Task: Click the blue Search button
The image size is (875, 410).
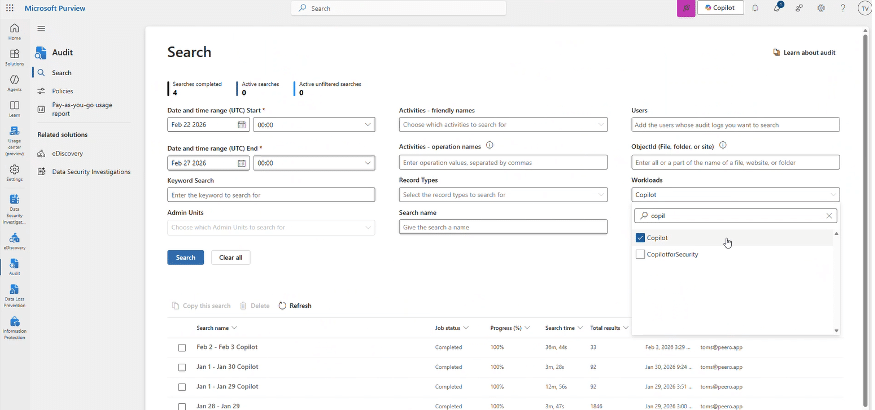Action: pyautogui.click(x=185, y=257)
